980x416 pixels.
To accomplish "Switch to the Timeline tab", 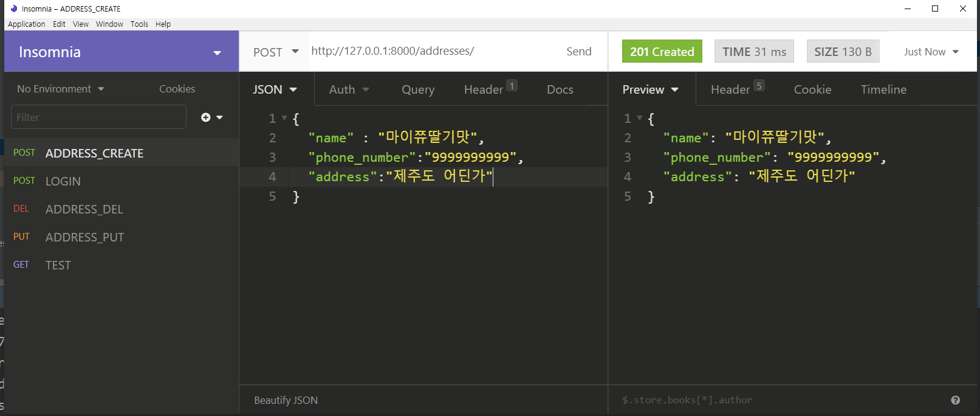I will point(883,89).
